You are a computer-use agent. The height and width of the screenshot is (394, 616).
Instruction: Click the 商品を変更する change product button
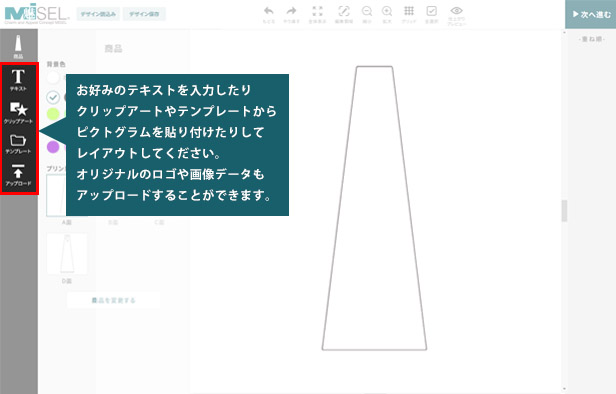coord(114,301)
